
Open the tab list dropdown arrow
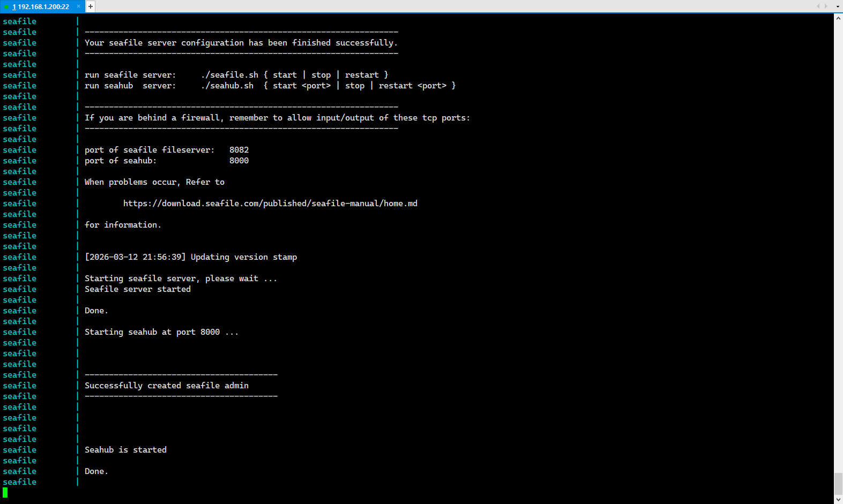[x=838, y=6]
